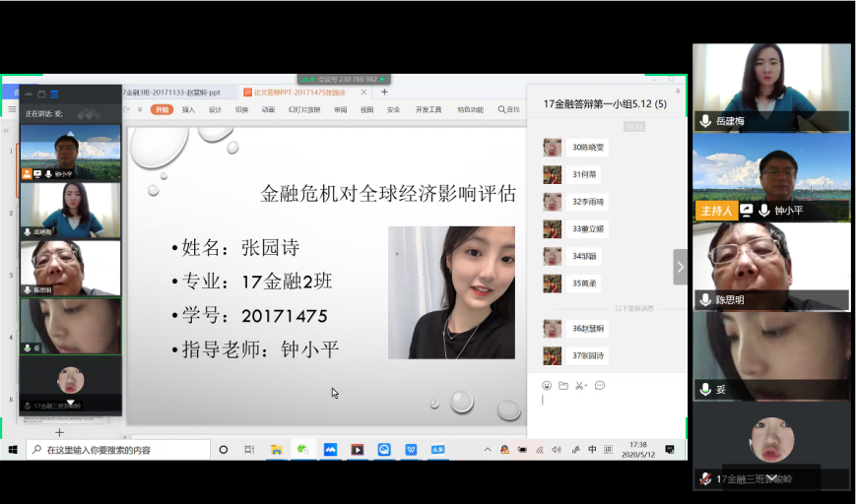This screenshot has width=856, height=504.
Task: Add a new document tab with plus
Action: [384, 93]
